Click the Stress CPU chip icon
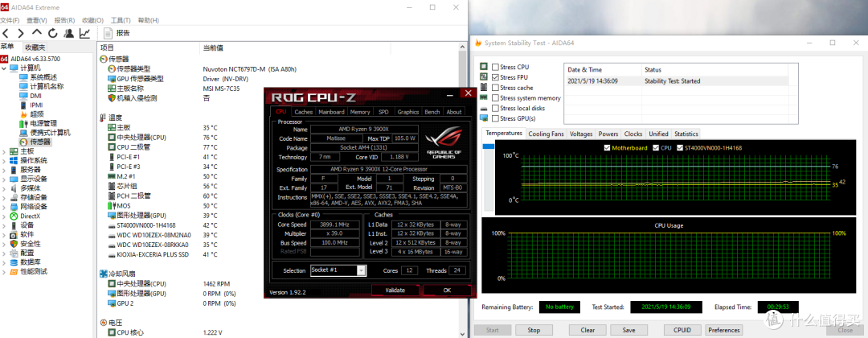 click(484, 67)
